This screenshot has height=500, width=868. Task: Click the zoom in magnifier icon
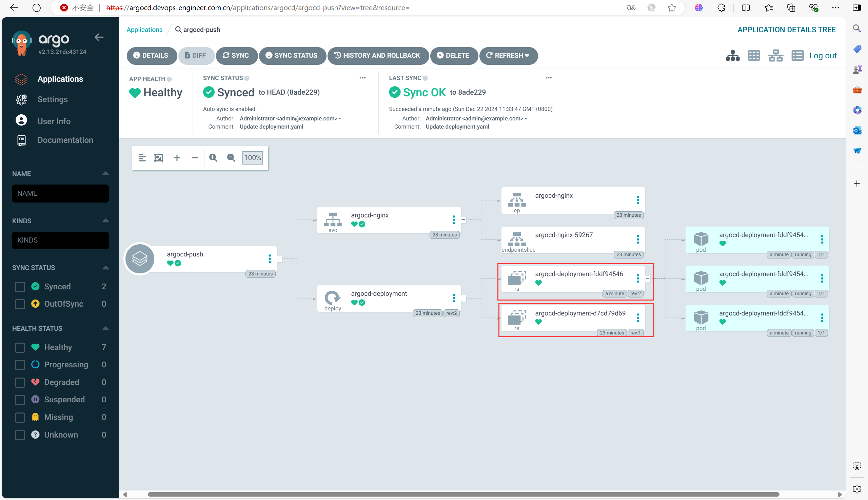tap(213, 158)
